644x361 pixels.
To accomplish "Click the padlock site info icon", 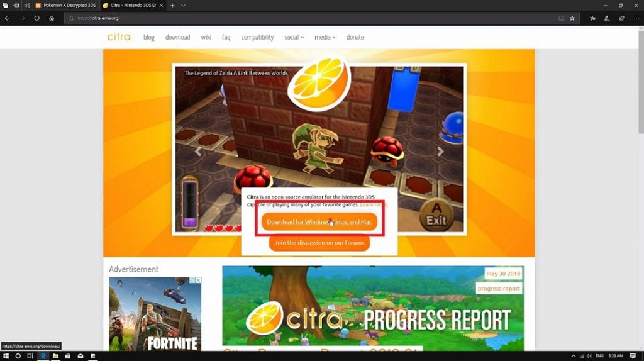I will pyautogui.click(x=71, y=18).
